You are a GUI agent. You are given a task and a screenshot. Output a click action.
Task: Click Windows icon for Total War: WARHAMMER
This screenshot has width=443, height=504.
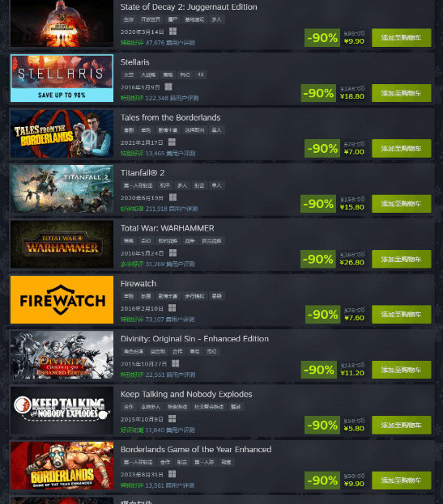173,252
